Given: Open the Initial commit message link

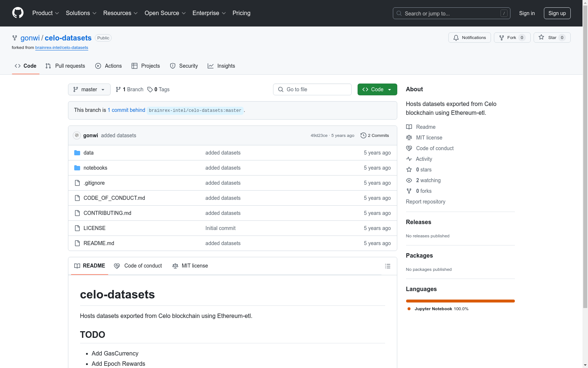Looking at the screenshot, I should [220, 228].
